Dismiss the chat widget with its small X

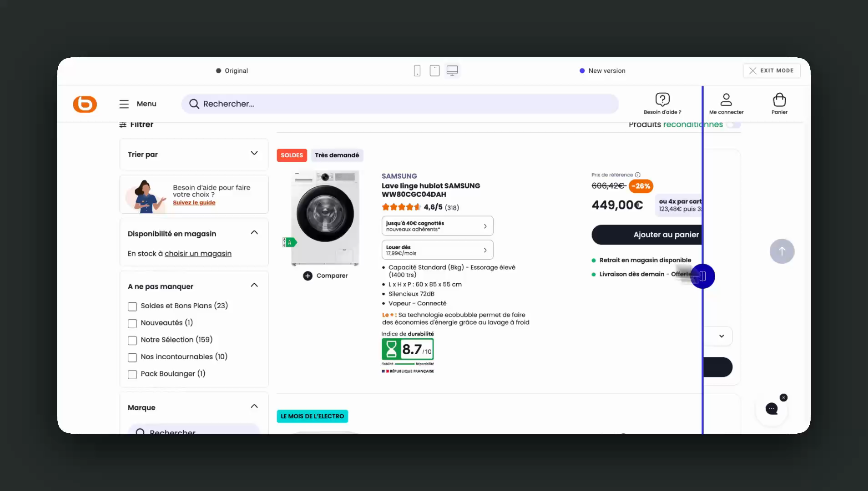(x=783, y=398)
